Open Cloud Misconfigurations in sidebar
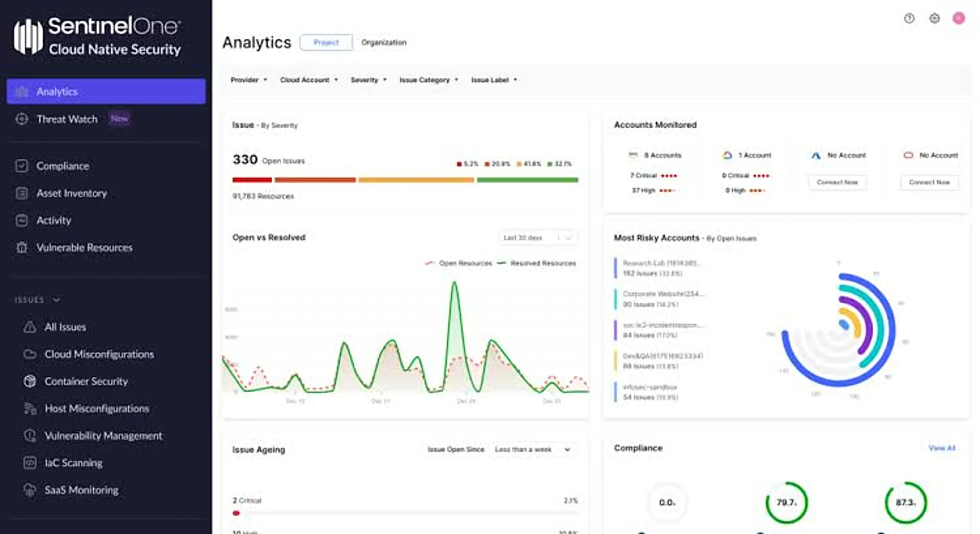Viewport: 980px width, 534px height. coord(99,354)
